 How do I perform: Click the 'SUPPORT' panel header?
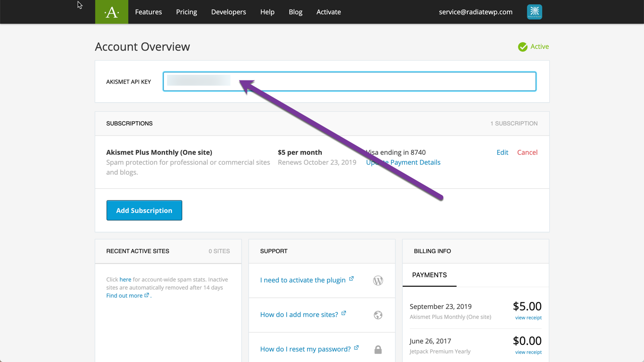pos(274,251)
